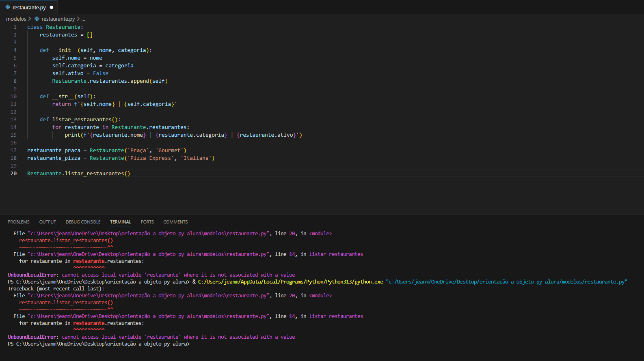644x361 pixels.
Task: Click the unsaved-changes dot on restaurante.py tab
Action: click(52, 7)
